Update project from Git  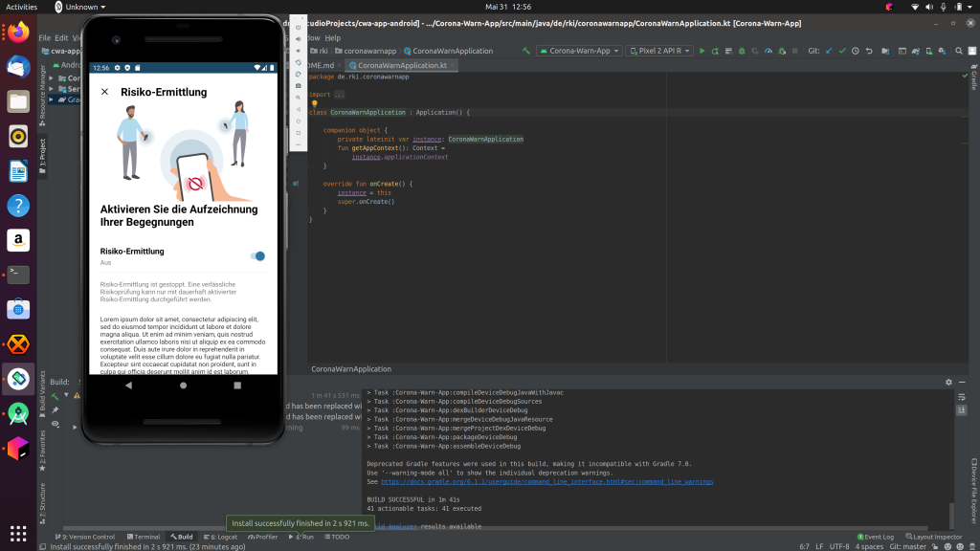(x=829, y=49)
